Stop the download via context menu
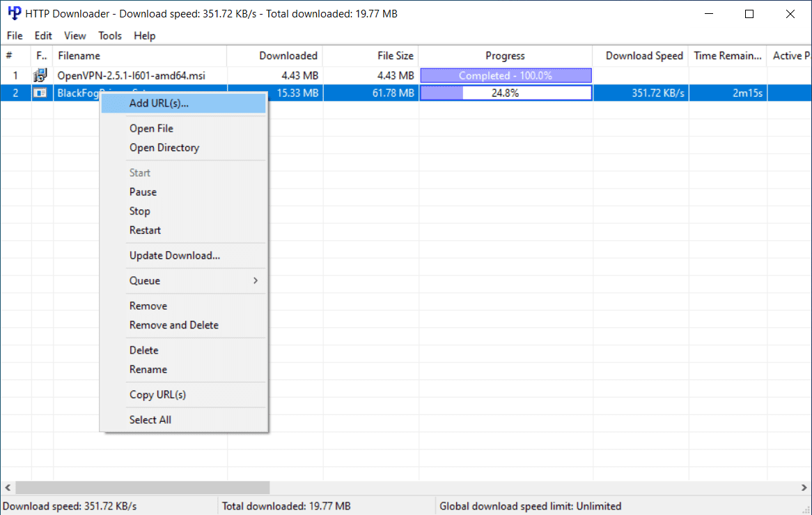Image resolution: width=812 pixels, height=515 pixels. click(x=184, y=211)
